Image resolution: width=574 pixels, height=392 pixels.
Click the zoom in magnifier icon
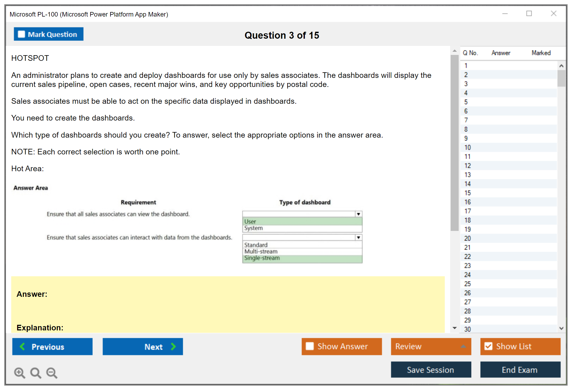[19, 373]
